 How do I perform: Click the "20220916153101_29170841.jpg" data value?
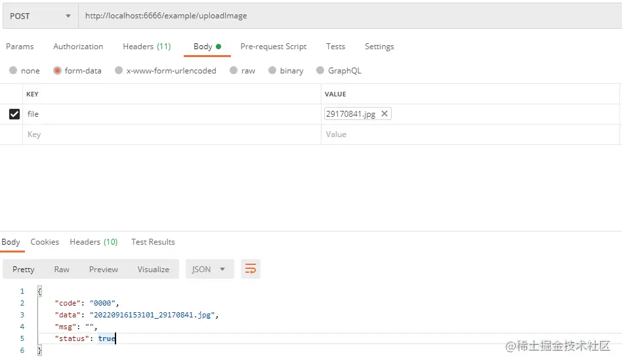[x=152, y=315]
